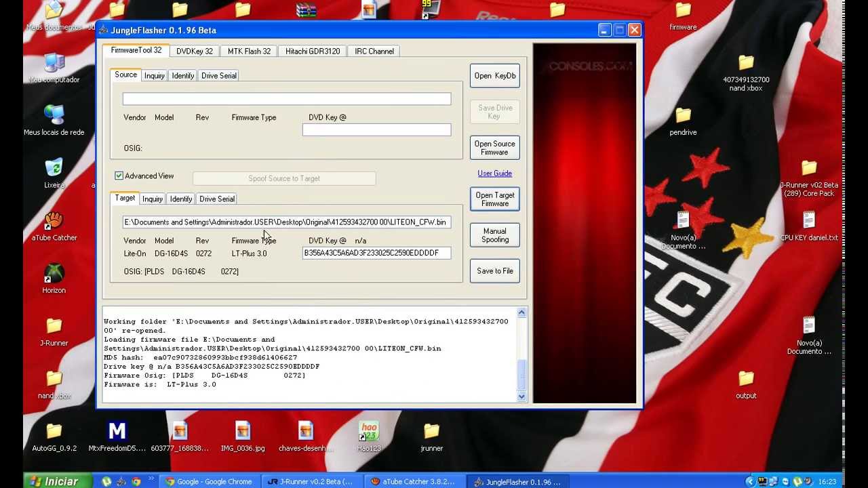The image size is (868, 488).
Task: Select the Target sub-tab
Action: click(125, 198)
